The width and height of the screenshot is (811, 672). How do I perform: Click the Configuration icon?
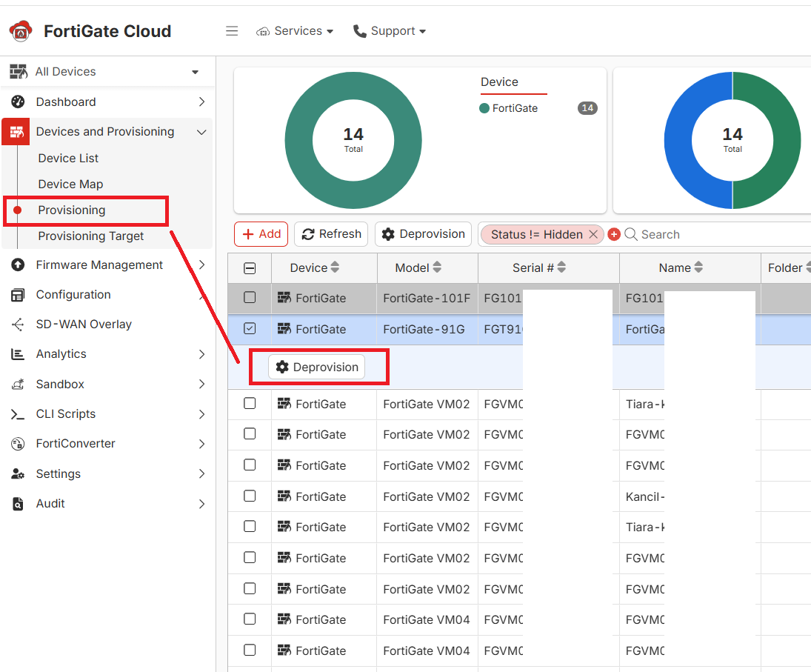pyautogui.click(x=18, y=295)
